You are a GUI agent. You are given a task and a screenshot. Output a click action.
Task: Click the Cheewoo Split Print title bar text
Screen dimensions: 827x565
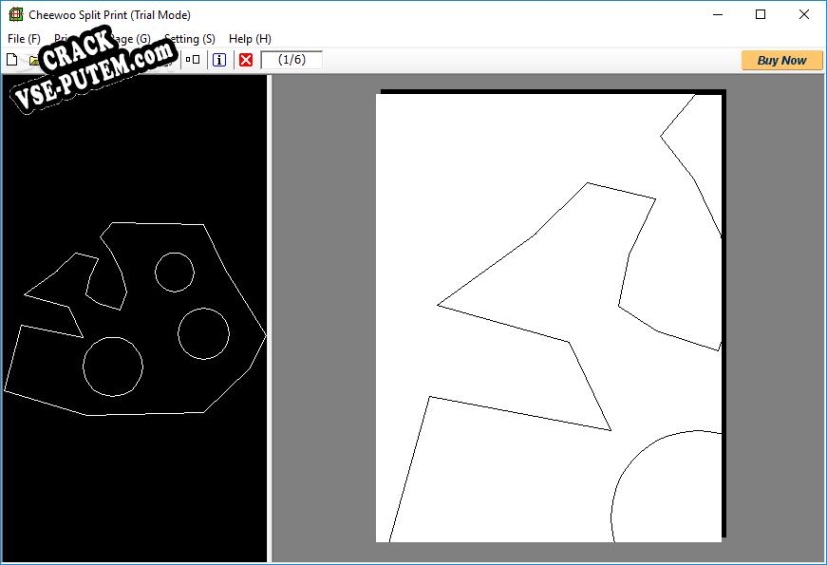tap(110, 15)
